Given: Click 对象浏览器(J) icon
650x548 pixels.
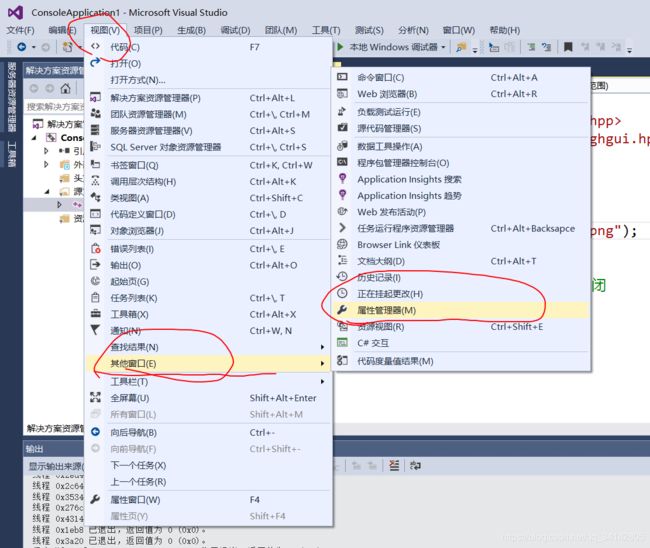Looking at the screenshot, I should 95,230.
